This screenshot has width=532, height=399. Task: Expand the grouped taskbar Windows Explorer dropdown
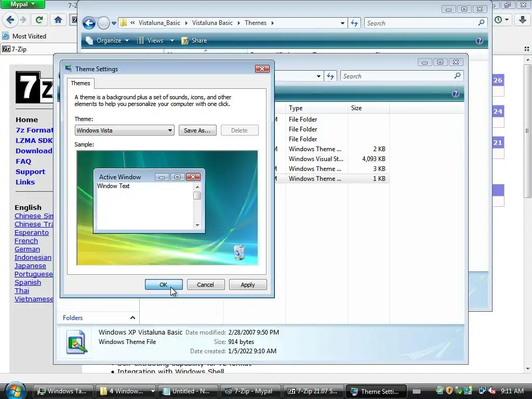pos(153,391)
